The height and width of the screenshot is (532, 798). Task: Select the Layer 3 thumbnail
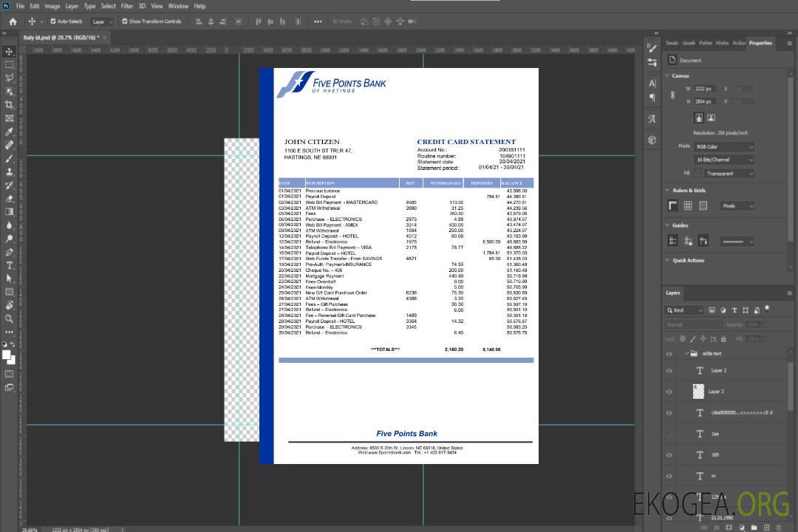point(698,392)
